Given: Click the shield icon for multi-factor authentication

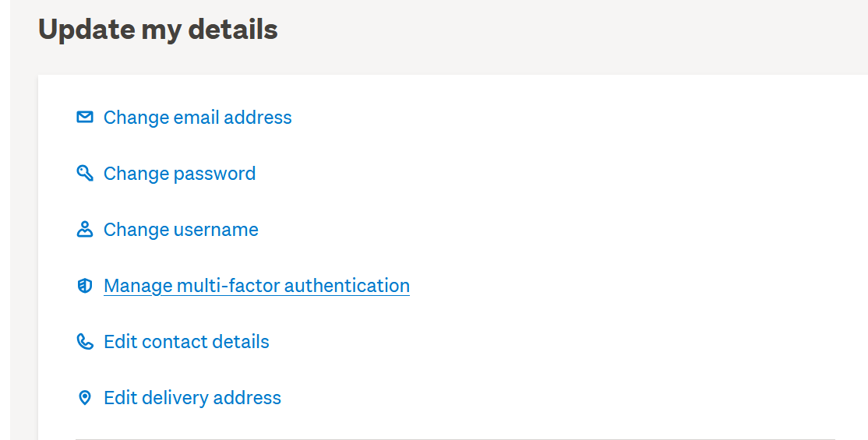Looking at the screenshot, I should (x=85, y=286).
